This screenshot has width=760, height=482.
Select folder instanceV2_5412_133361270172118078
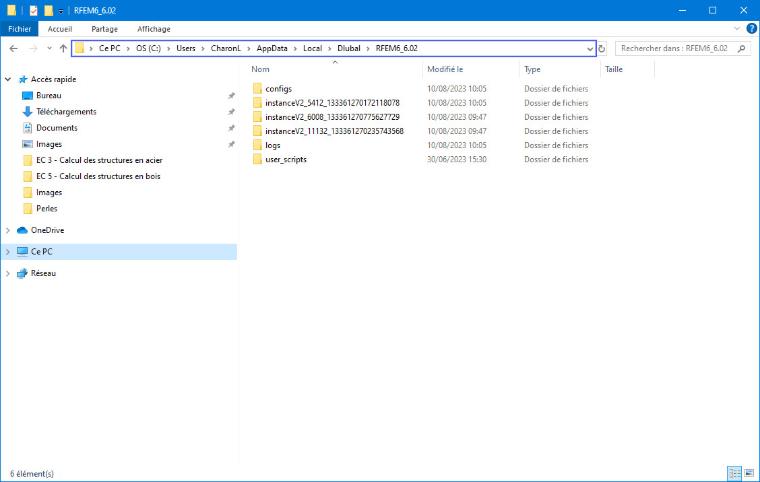click(x=332, y=103)
